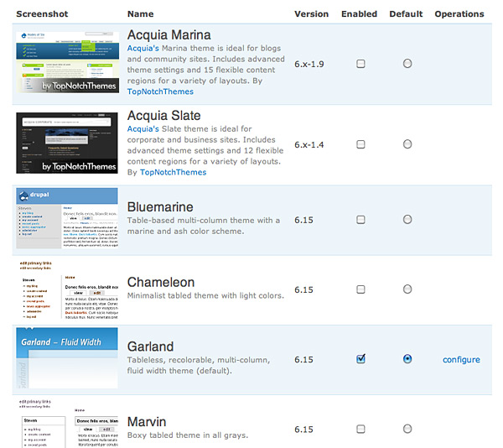Click the Acquia Marina theme title
The width and height of the screenshot is (503, 448).
[169, 34]
